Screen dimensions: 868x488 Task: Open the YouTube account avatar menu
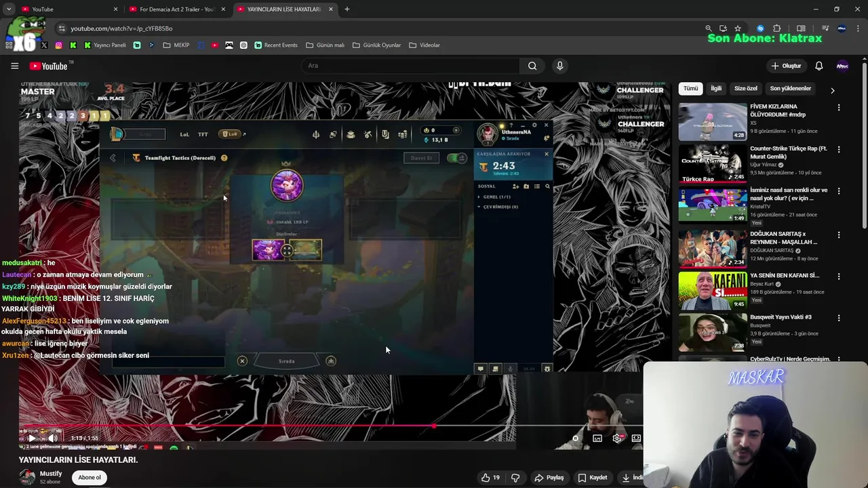coord(842,66)
